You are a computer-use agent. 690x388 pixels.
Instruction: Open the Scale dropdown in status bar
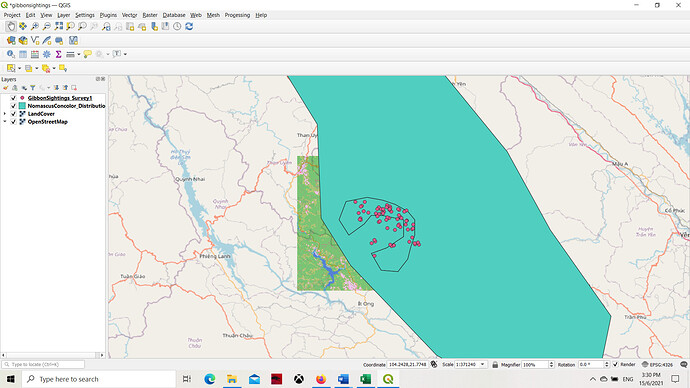482,364
